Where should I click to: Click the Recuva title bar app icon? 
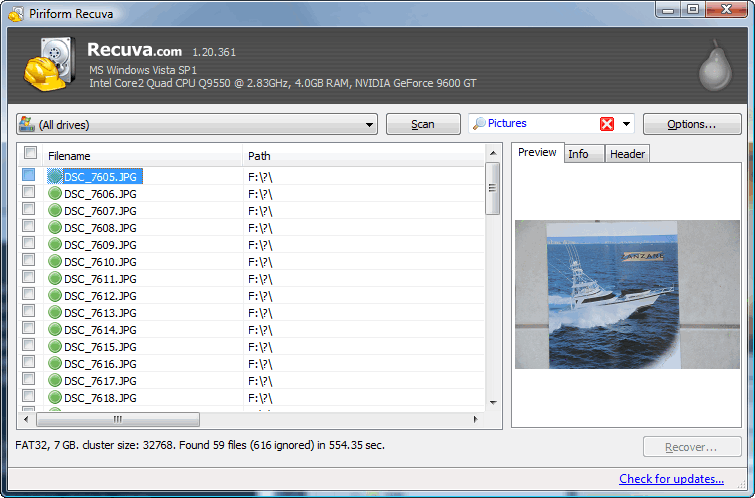16,14
